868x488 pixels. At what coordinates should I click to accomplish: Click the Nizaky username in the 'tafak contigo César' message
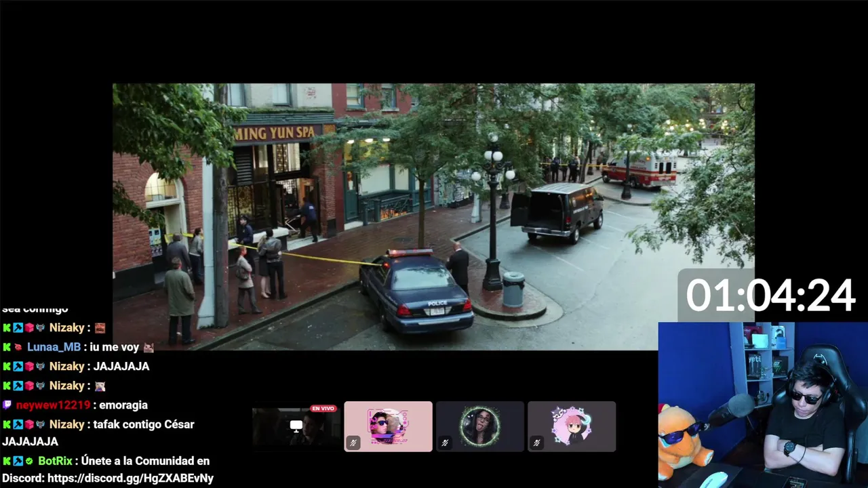point(66,424)
